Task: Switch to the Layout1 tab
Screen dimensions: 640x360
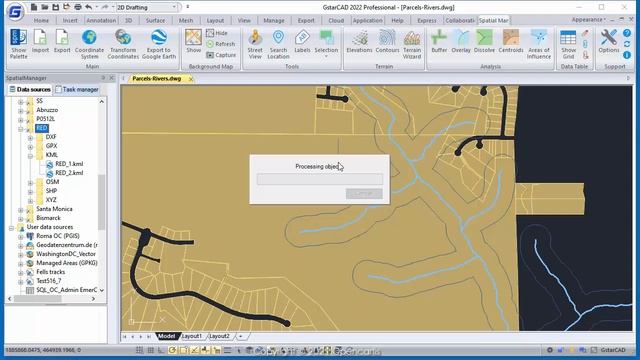Action: pyautogui.click(x=192, y=336)
